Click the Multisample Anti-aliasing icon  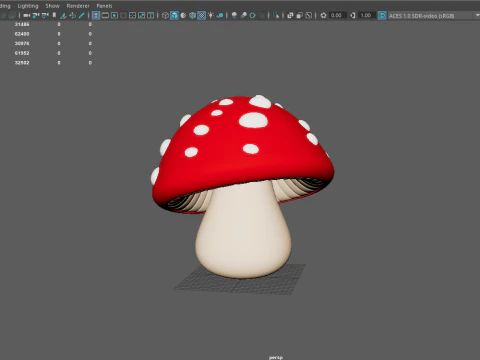tap(252, 15)
